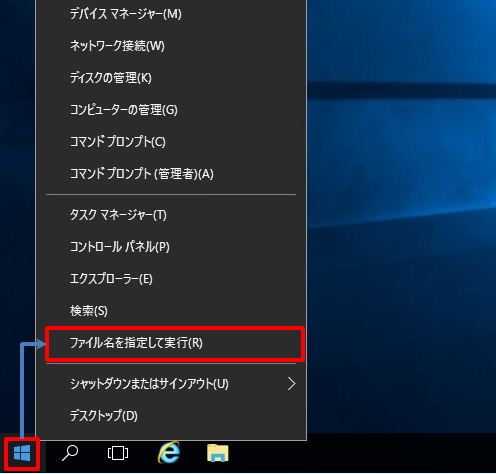This screenshot has width=496, height=474.
Task: Expand シャットダウンまたはサインアウト(U) submenu arrow
Action: 292,384
